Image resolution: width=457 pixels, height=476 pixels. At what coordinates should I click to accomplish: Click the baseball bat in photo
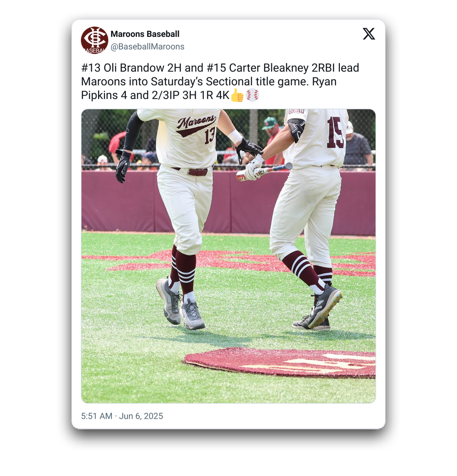tap(264, 172)
